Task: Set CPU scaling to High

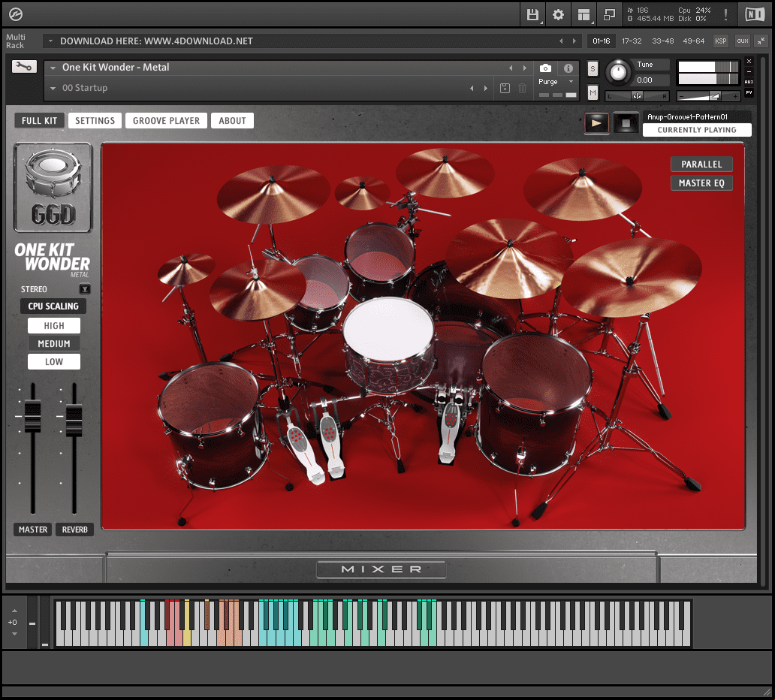Action: tap(54, 326)
